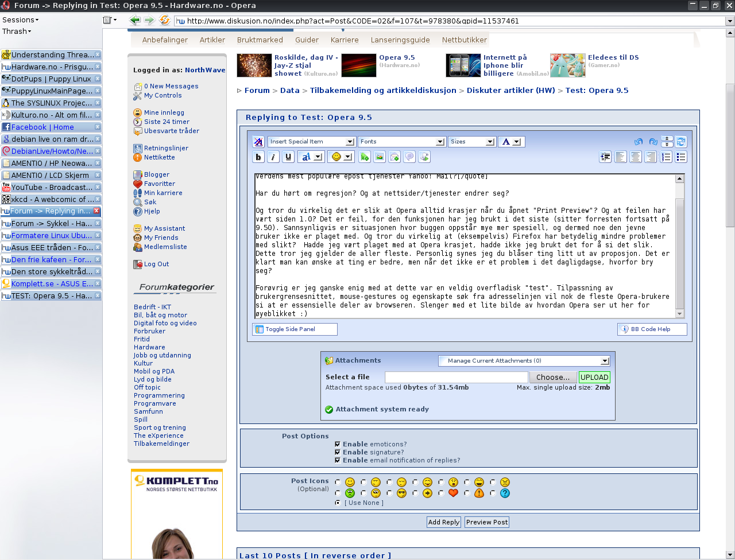This screenshot has width=735, height=560.
Task: Click Opera's back arrow button
Action: click(135, 21)
